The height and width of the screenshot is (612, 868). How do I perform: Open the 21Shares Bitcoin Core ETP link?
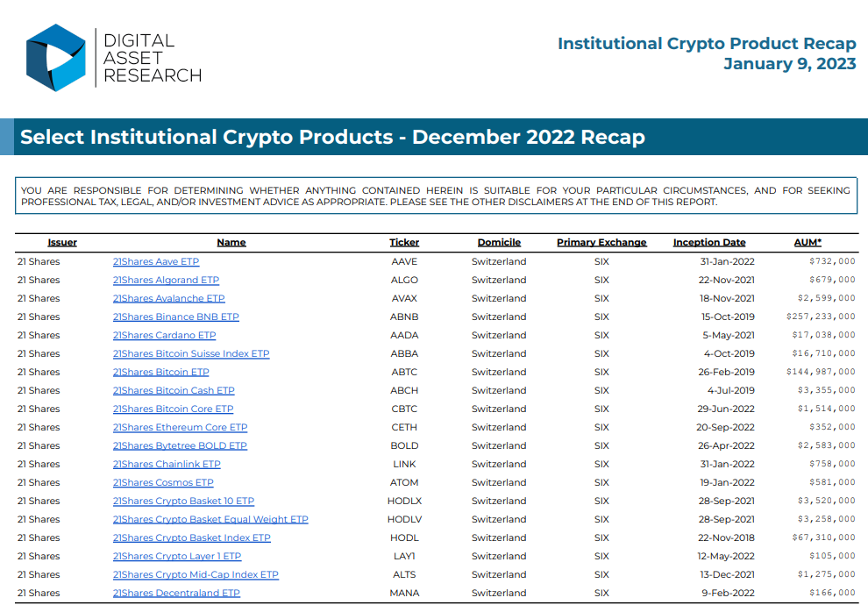[174, 409]
